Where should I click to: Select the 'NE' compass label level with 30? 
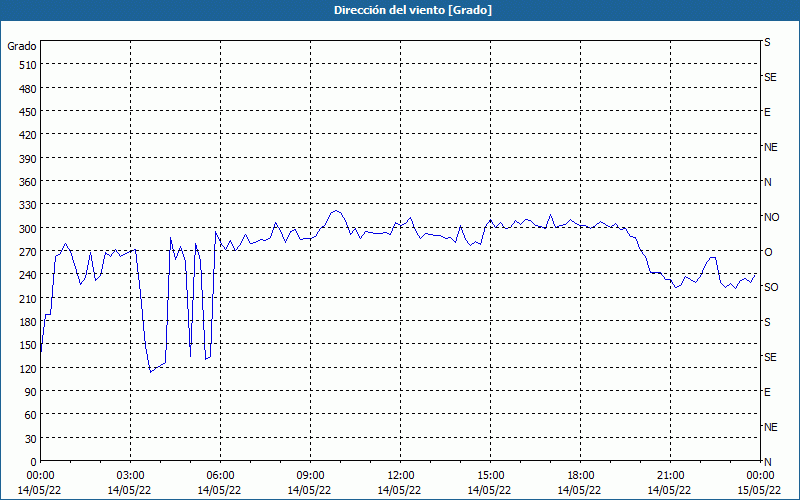click(x=771, y=427)
